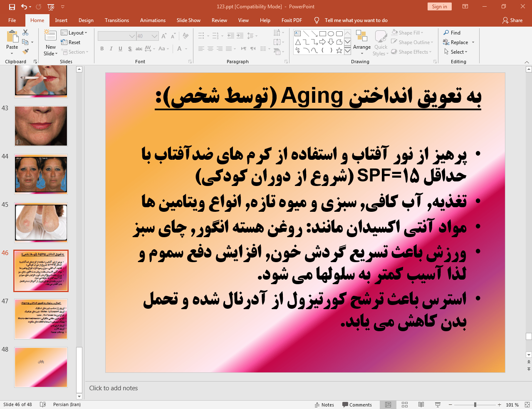Viewport: 532px width, 409px height.
Task: Switch to the Animations tab
Action: [x=153, y=20]
